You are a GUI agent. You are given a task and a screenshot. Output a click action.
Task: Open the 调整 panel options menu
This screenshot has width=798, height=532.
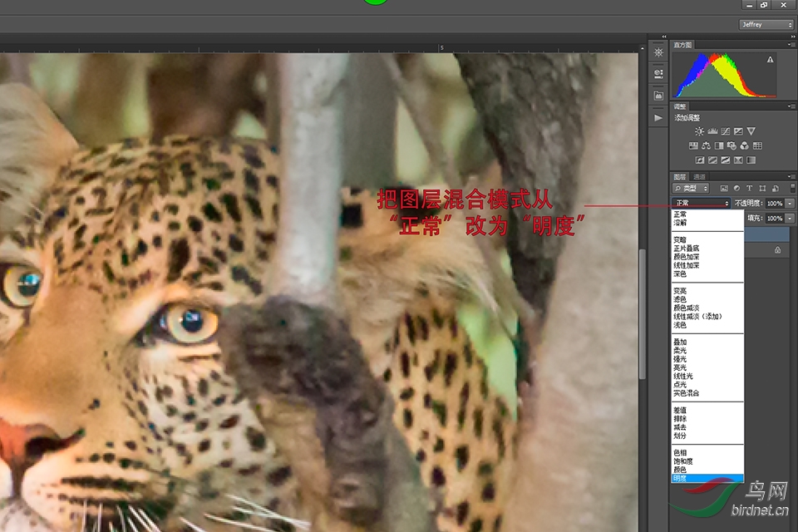click(791, 106)
